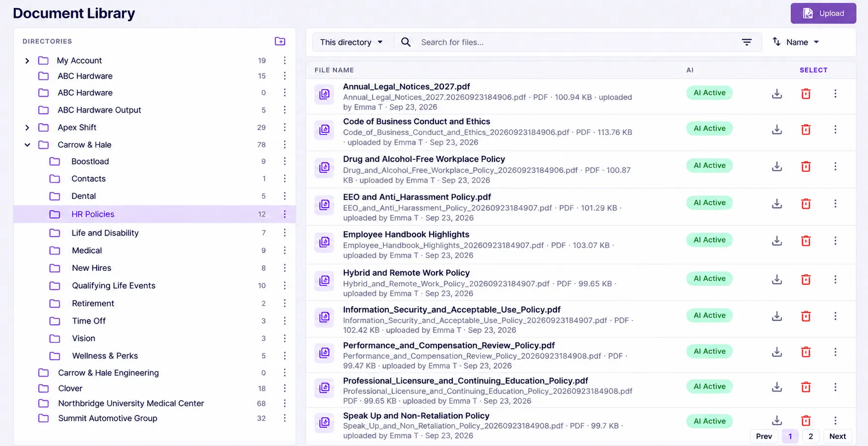The width and height of the screenshot is (868, 446).
Task: Download Information_Security_and_Acceptable_Use_Policy.pdf
Action: tap(777, 316)
